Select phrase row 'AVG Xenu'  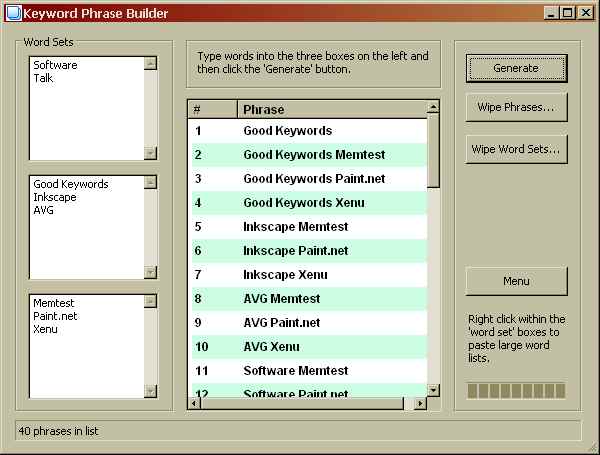(309, 347)
